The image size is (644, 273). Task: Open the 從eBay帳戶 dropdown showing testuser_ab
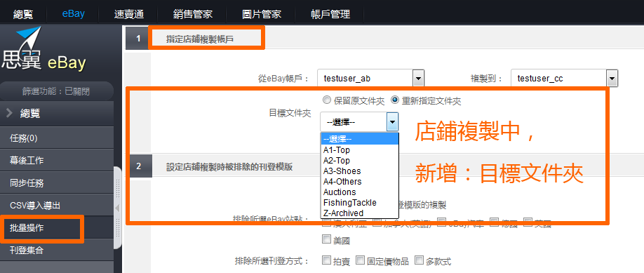click(371, 78)
